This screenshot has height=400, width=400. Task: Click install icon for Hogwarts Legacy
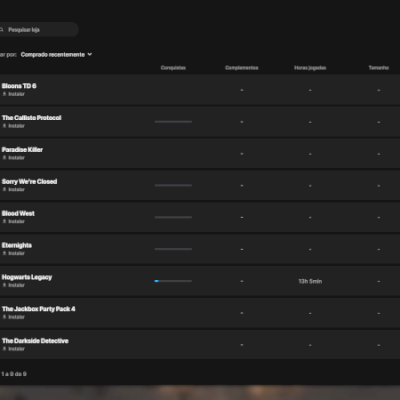coord(4,285)
